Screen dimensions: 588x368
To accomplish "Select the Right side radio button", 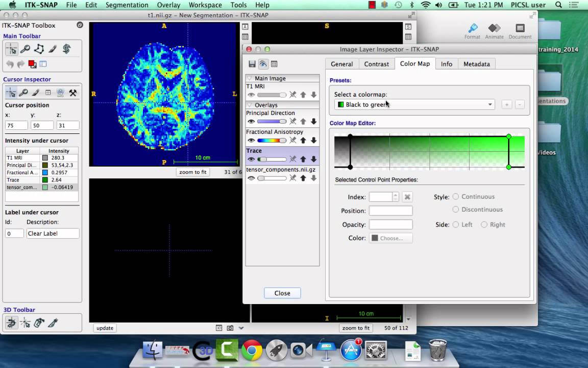I will tap(484, 224).
